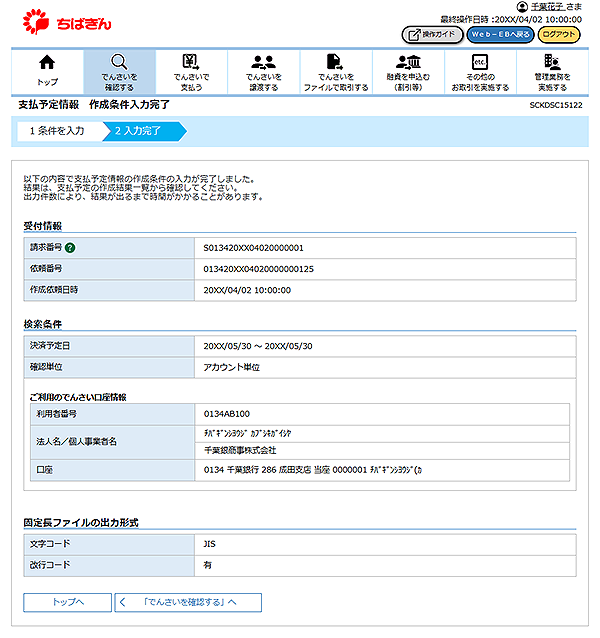Image resolution: width=600 pixels, height=638 pixels.
Task: Click the two-people transfer icon
Action: 264,62
